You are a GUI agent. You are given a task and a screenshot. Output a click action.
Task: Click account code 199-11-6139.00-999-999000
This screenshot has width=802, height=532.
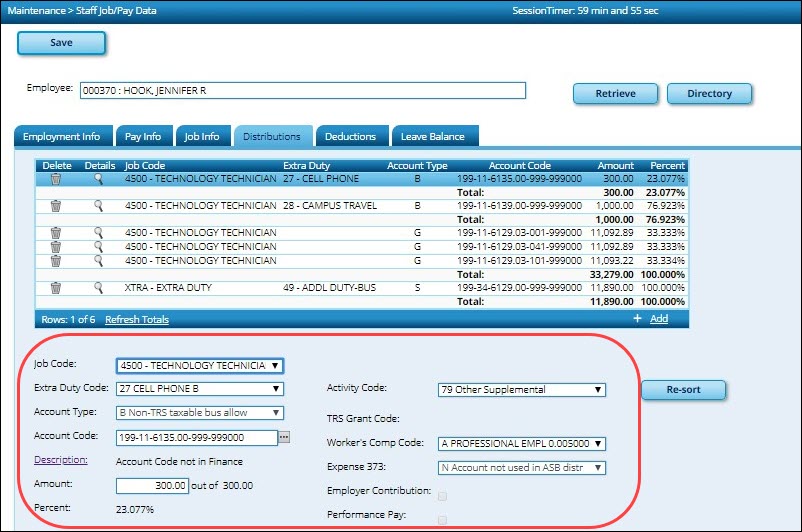click(x=520, y=206)
